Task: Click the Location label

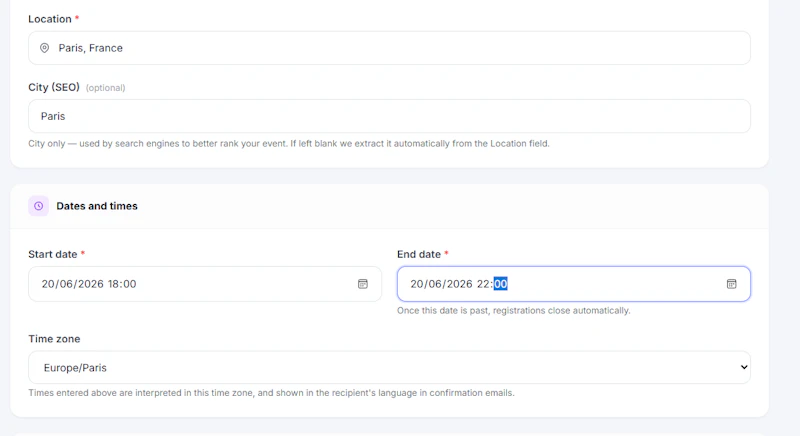Action: [x=49, y=19]
